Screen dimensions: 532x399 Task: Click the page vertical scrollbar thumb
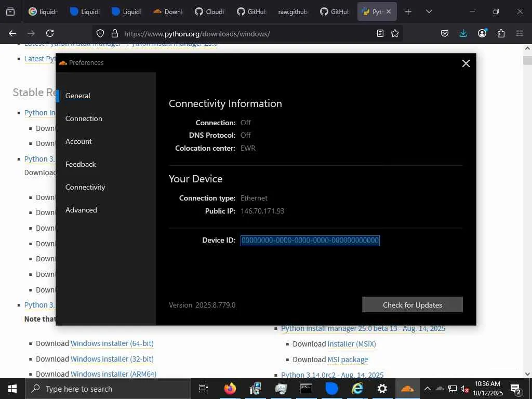click(x=527, y=60)
